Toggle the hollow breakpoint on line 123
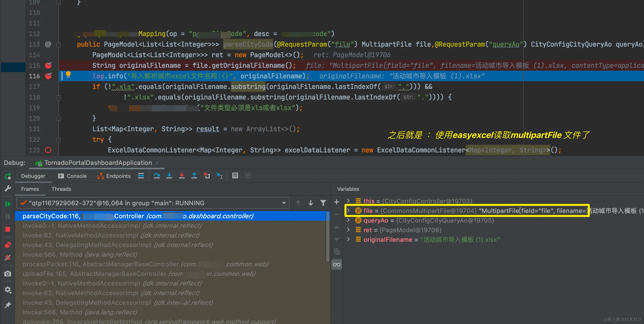Viewport: 644px width, 324px height. 48,150
